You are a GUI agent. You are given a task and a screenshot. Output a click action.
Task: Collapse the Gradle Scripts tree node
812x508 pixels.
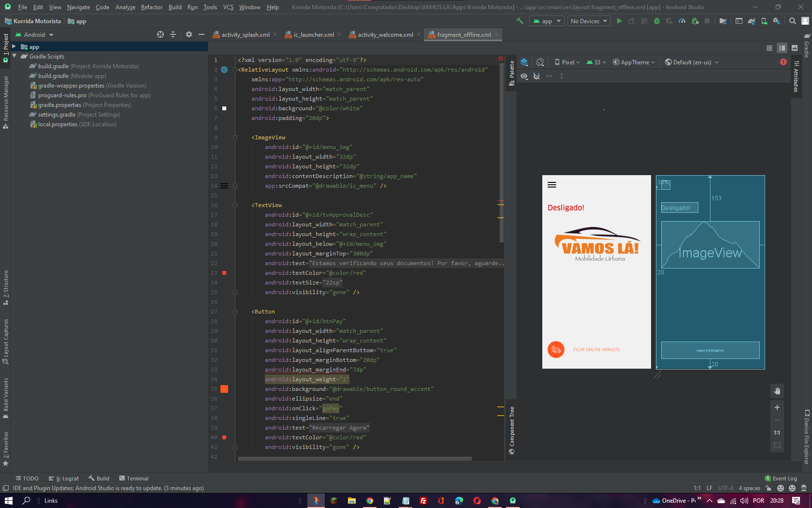pyautogui.click(x=14, y=57)
